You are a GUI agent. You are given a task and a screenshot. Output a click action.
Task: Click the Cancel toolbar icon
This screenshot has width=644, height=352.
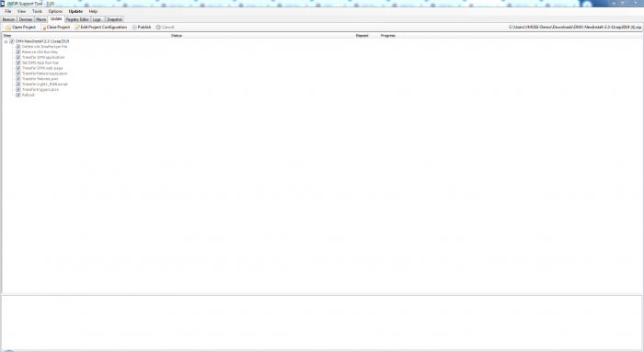pos(158,27)
